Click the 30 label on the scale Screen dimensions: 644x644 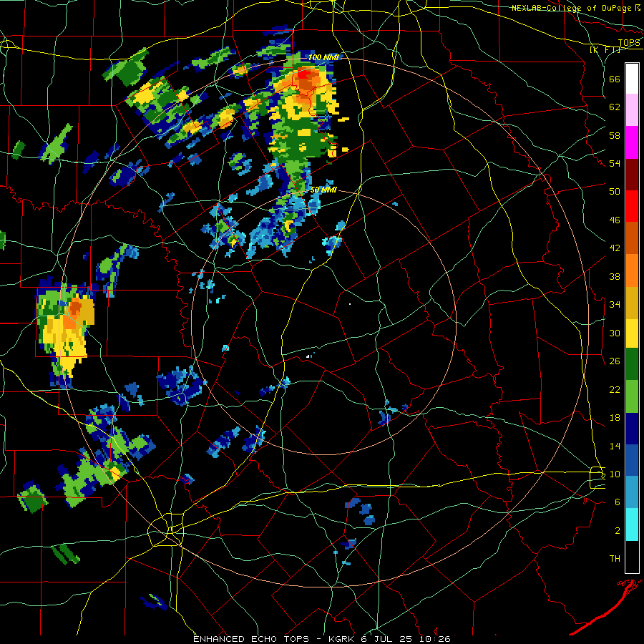tap(615, 333)
